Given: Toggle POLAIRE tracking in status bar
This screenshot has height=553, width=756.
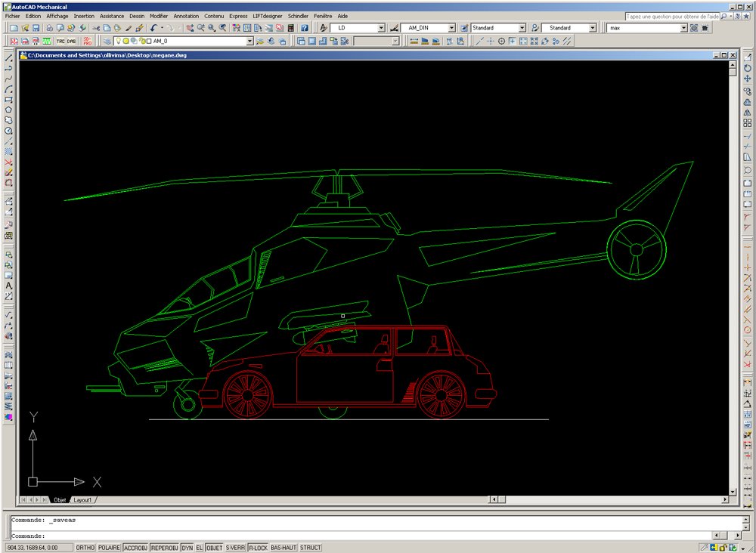Looking at the screenshot, I should (110, 548).
